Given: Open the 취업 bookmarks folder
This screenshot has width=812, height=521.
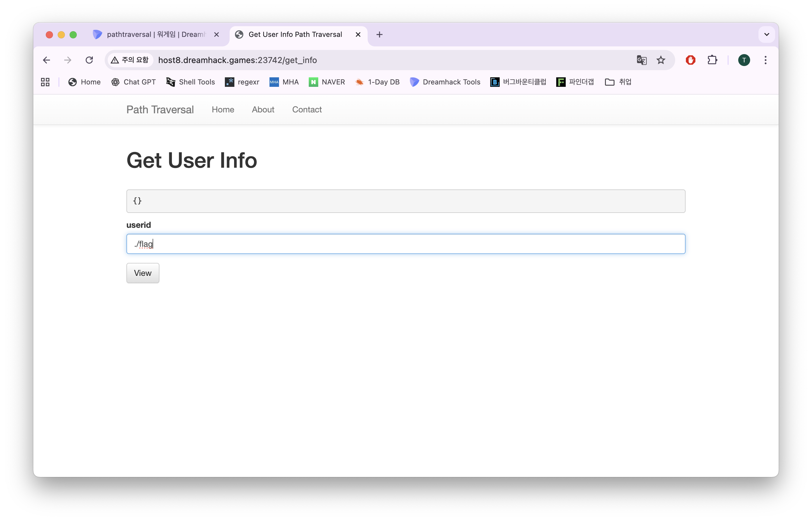Looking at the screenshot, I should (x=618, y=82).
